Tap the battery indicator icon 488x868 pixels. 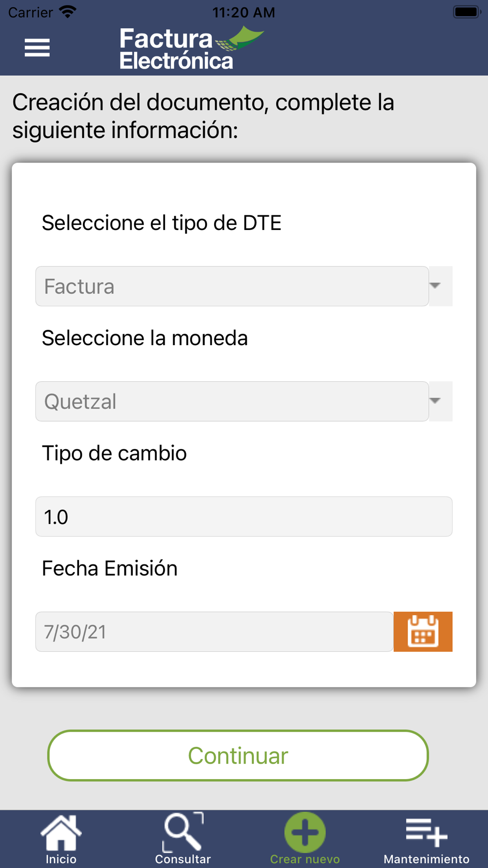click(x=467, y=12)
